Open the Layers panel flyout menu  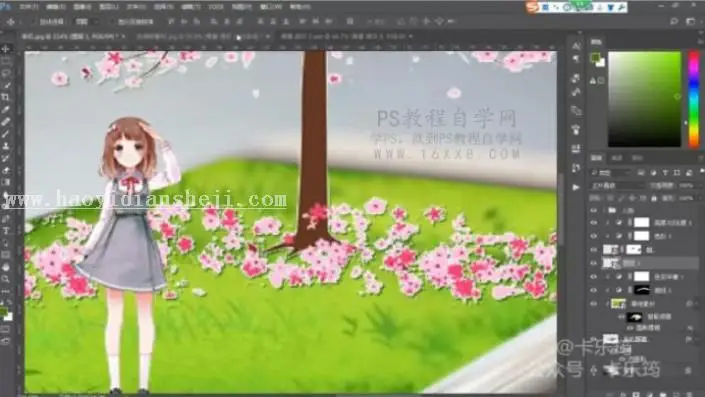pos(701,158)
